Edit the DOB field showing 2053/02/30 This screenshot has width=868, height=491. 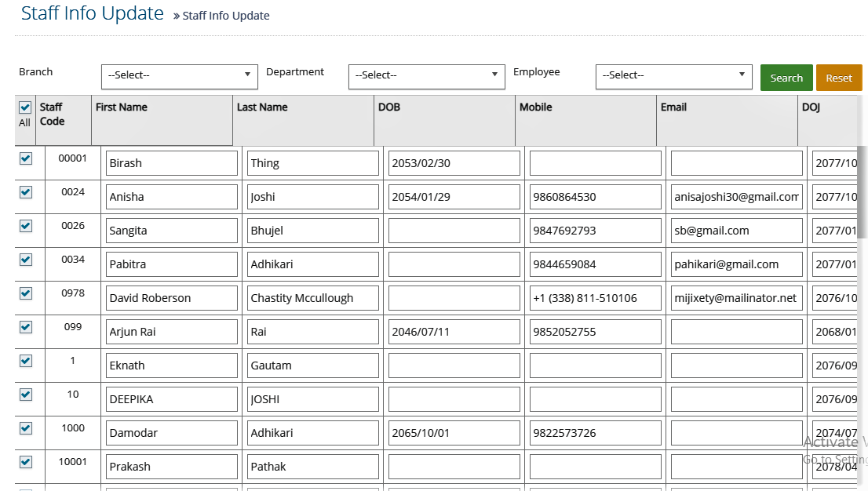[454, 163]
